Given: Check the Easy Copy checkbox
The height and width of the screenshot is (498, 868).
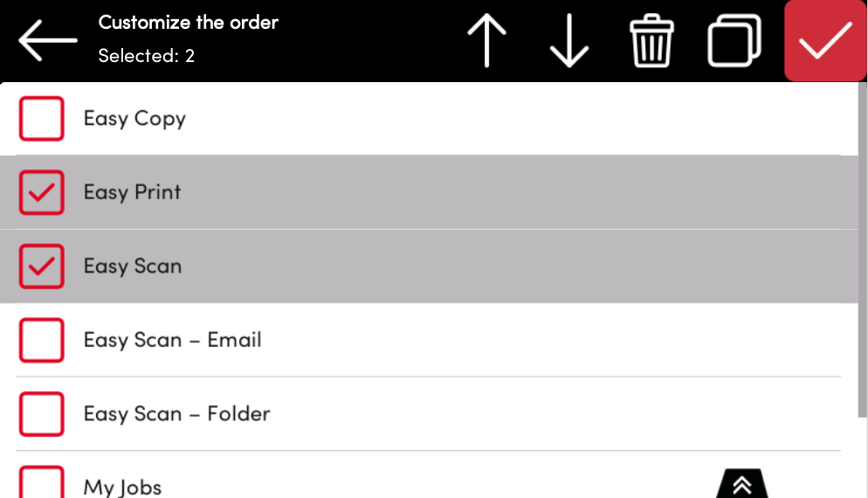Looking at the screenshot, I should [42, 119].
